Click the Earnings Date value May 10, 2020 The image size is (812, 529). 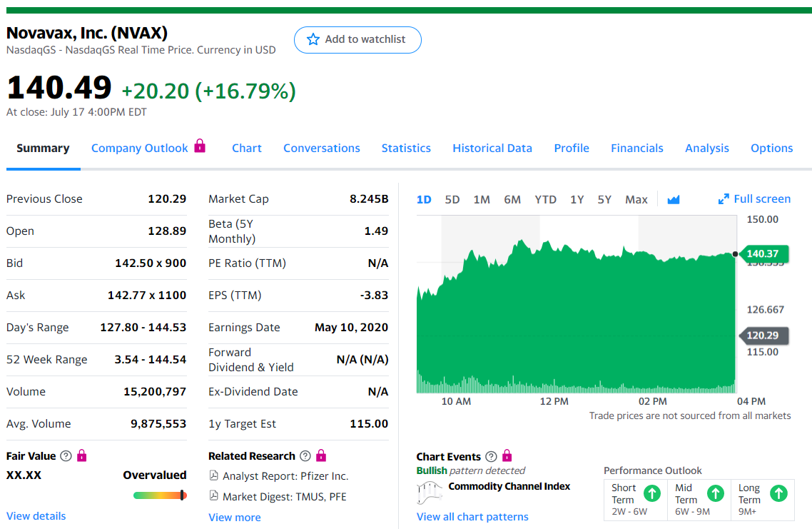351,328
